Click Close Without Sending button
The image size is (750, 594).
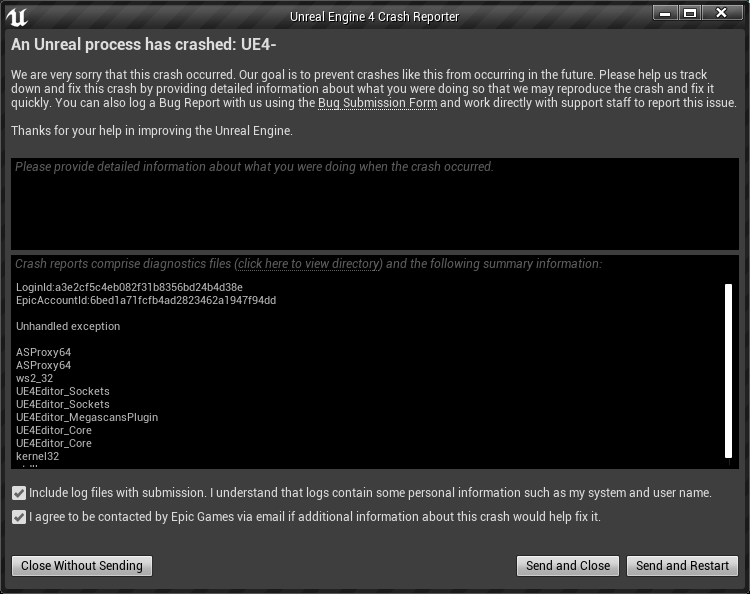pyautogui.click(x=82, y=566)
